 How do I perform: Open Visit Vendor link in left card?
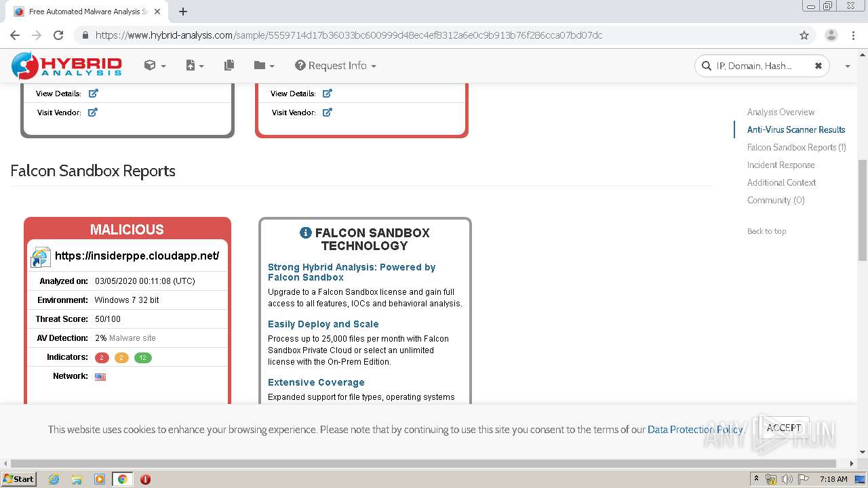click(x=93, y=112)
